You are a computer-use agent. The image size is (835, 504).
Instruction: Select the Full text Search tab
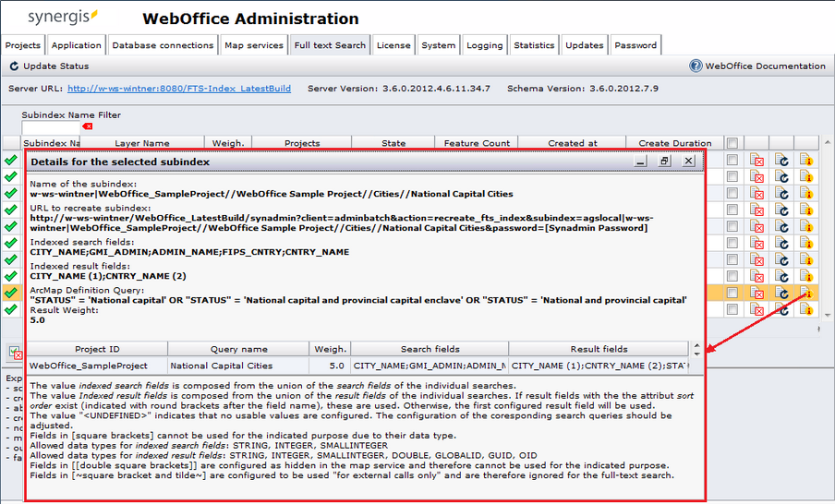[330, 45]
